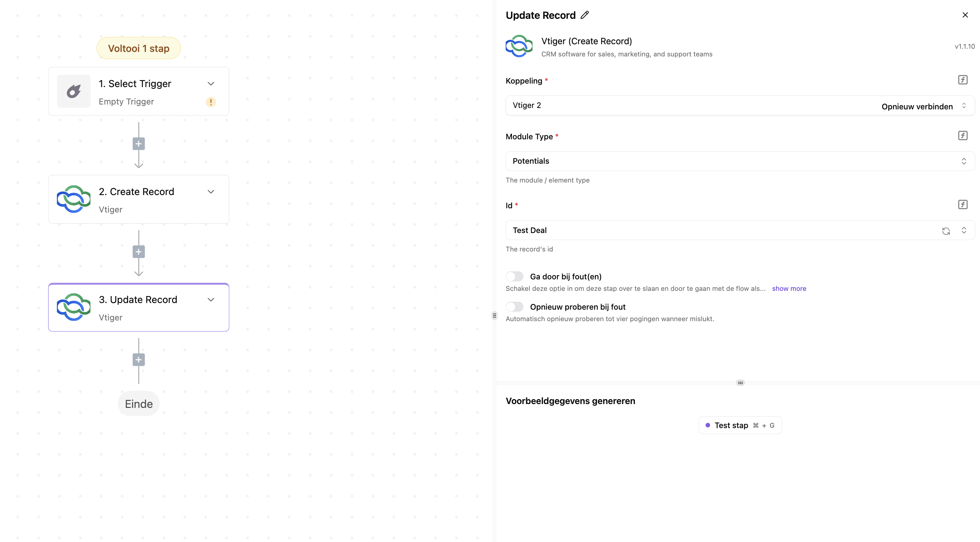This screenshot has width=980, height=542.
Task: Click the Vtiger (Create Record) title
Action: click(586, 41)
